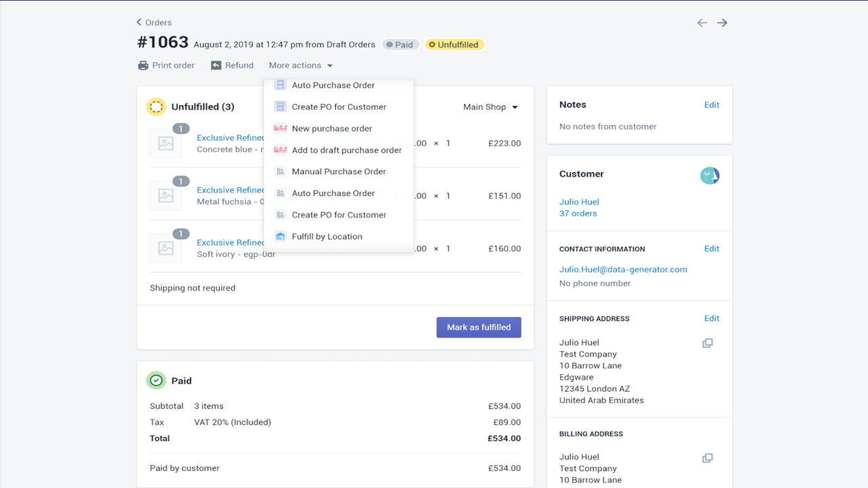
Task: Click the Julio.Huel@data-generator.com email link
Action: coord(623,270)
